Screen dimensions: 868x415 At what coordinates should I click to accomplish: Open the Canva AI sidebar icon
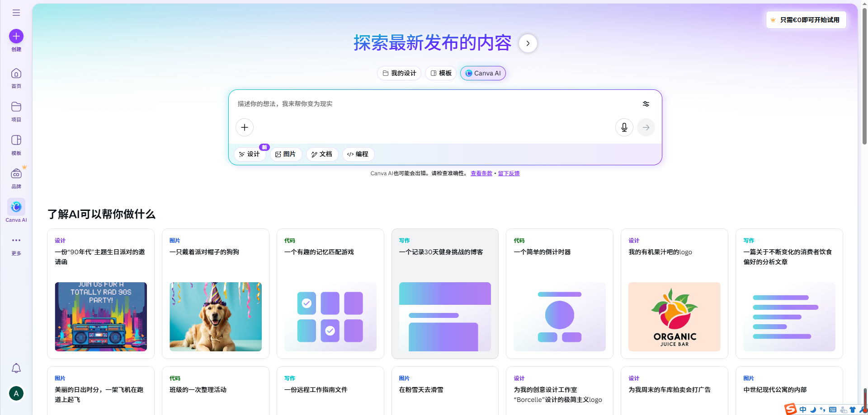click(16, 207)
